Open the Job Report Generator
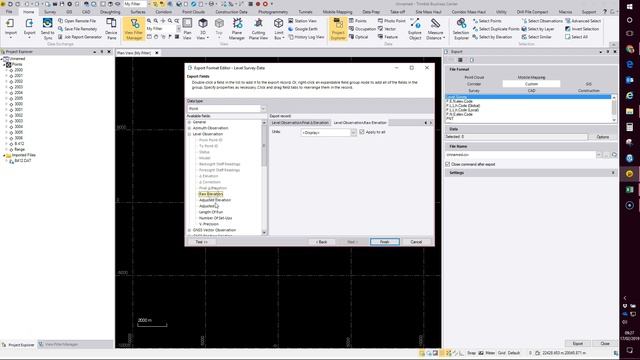This screenshot has width=640, height=360. coord(80,37)
